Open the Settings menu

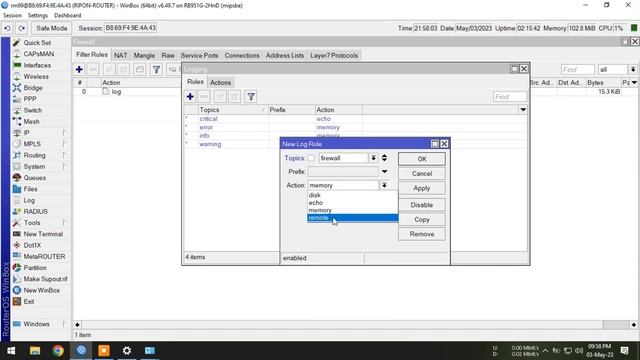38,16
